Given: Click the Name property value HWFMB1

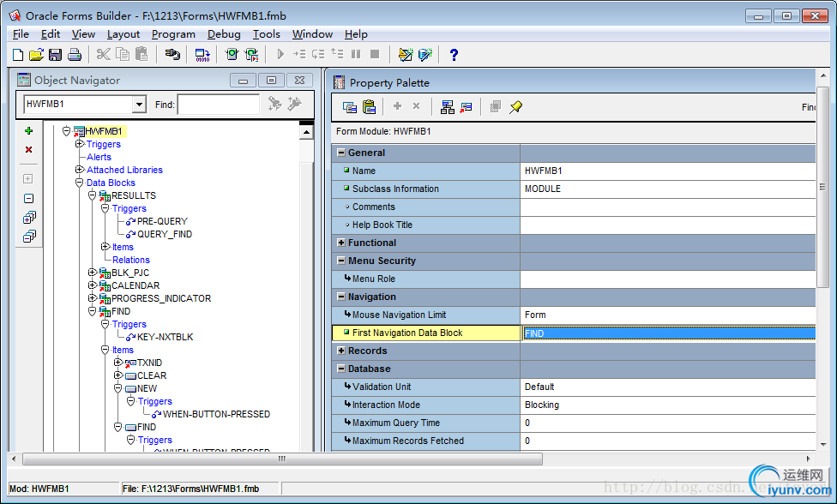Looking at the screenshot, I should (x=667, y=171).
